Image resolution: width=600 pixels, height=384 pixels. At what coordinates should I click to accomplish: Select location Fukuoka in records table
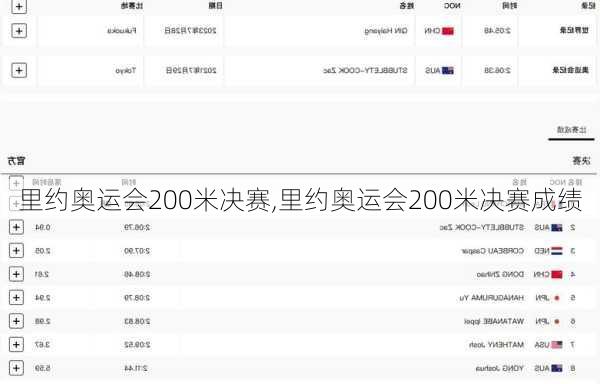point(122,31)
